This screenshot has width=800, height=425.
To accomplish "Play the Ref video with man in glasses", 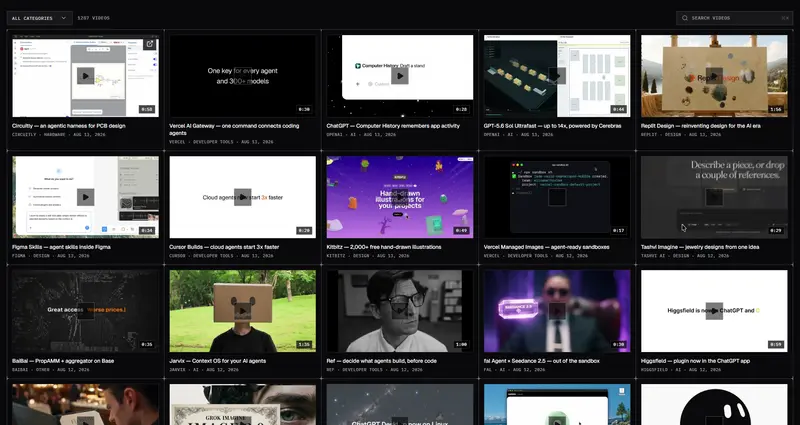I will pyautogui.click(x=399, y=311).
